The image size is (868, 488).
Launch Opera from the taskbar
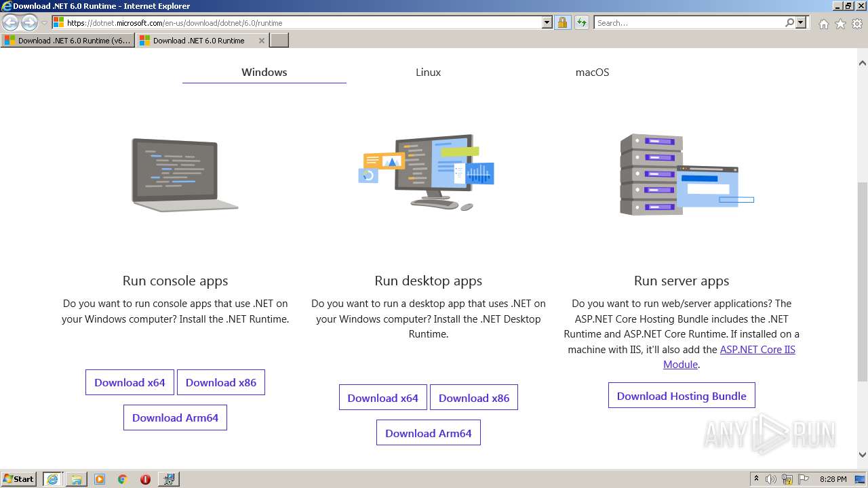[145, 479]
